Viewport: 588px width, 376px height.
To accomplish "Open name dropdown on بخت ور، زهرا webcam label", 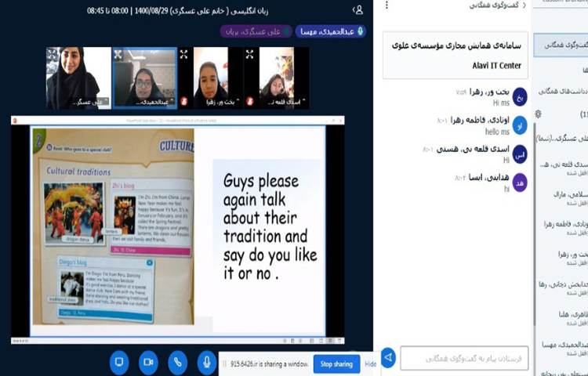I will 223,102.
